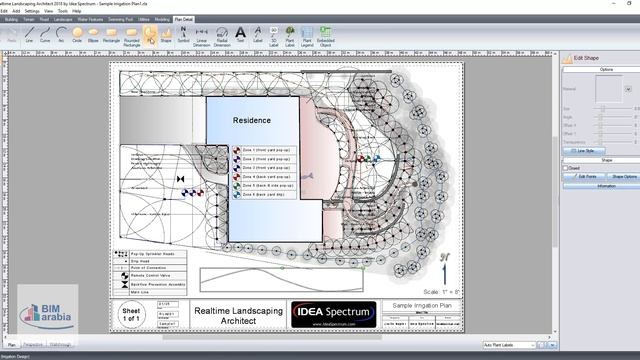640x360 pixels.
Task: Select the Plant Label tool
Action: [x=290, y=36]
